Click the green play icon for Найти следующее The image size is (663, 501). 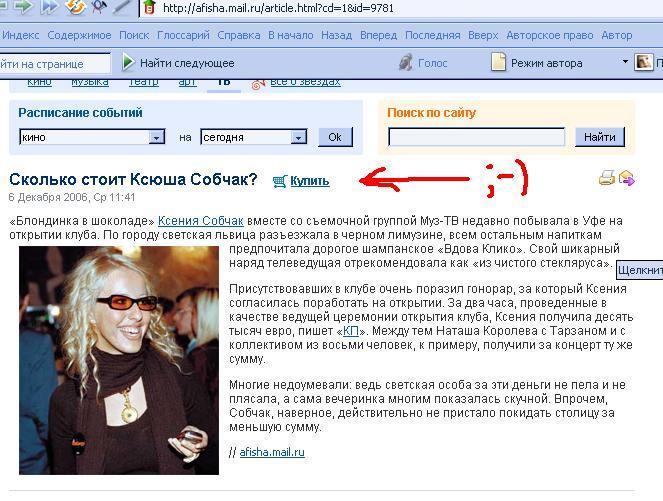(x=127, y=63)
